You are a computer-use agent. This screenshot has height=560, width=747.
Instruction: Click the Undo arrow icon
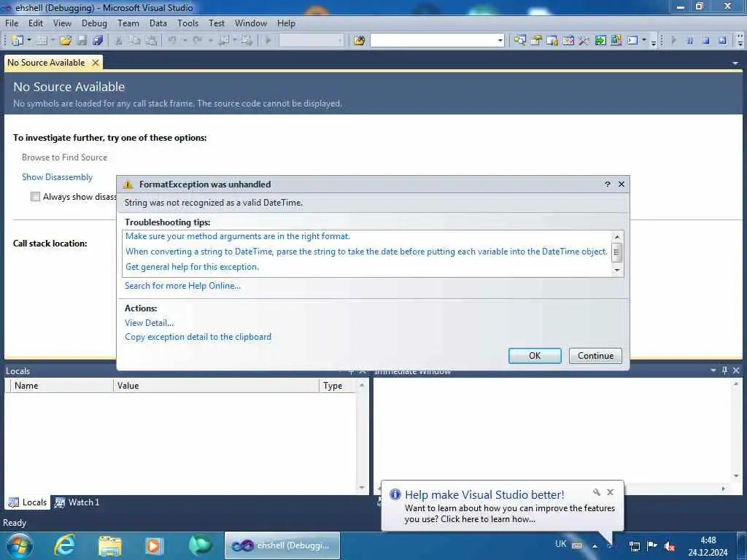(x=172, y=41)
